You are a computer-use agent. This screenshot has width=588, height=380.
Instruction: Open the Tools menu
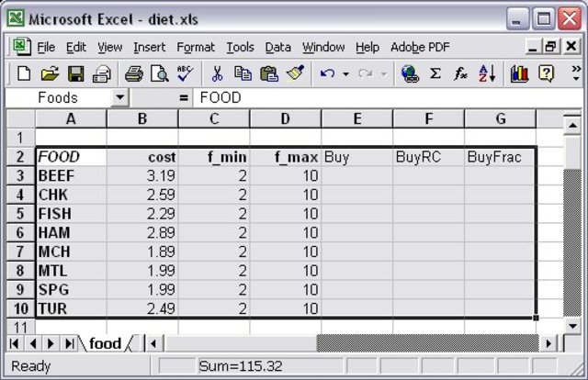pos(240,47)
